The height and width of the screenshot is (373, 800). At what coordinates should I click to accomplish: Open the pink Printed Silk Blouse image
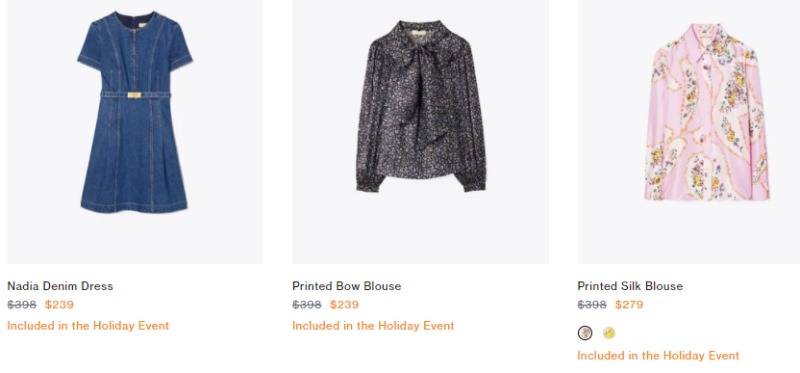pyautogui.click(x=689, y=132)
